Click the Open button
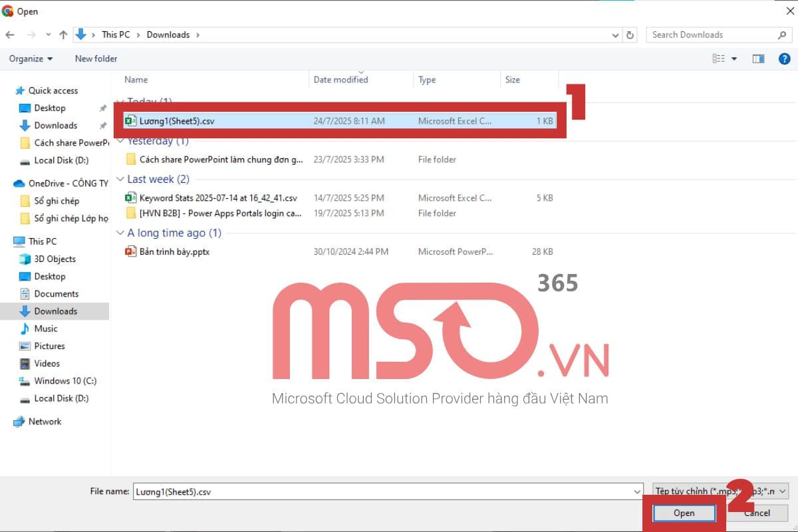Screen dimensions: 798x532 pos(684,513)
